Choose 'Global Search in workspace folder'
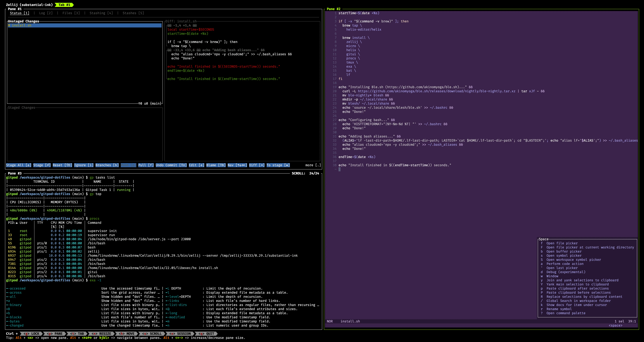Viewport: 644px width, 342px height. tap(576, 301)
